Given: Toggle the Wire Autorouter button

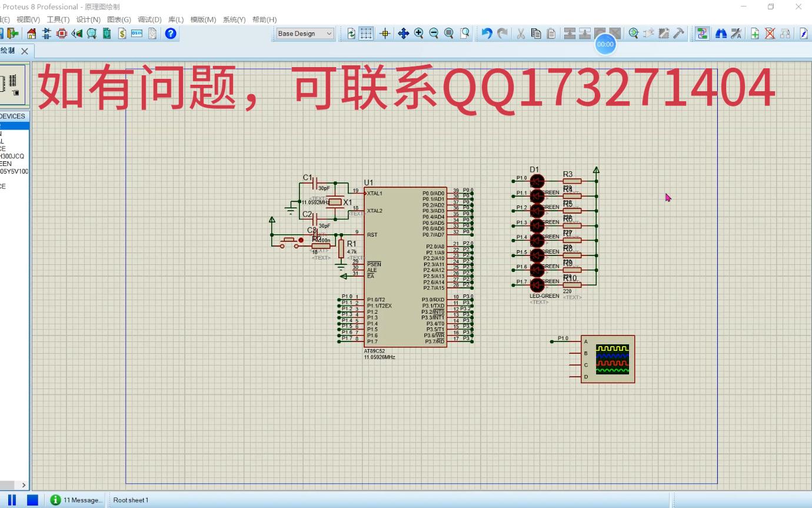Looking at the screenshot, I should pos(702,34).
